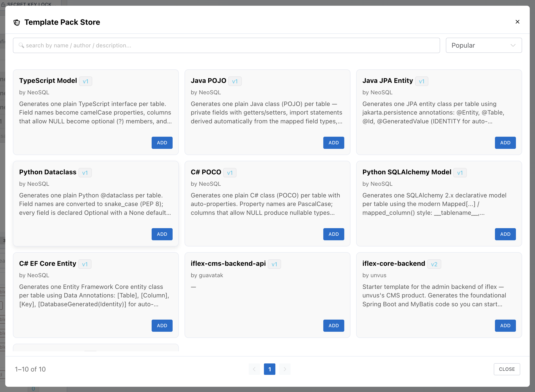The width and height of the screenshot is (535, 392).
Task: Click the v1 badge on Java JPA Entity
Action: (422, 81)
